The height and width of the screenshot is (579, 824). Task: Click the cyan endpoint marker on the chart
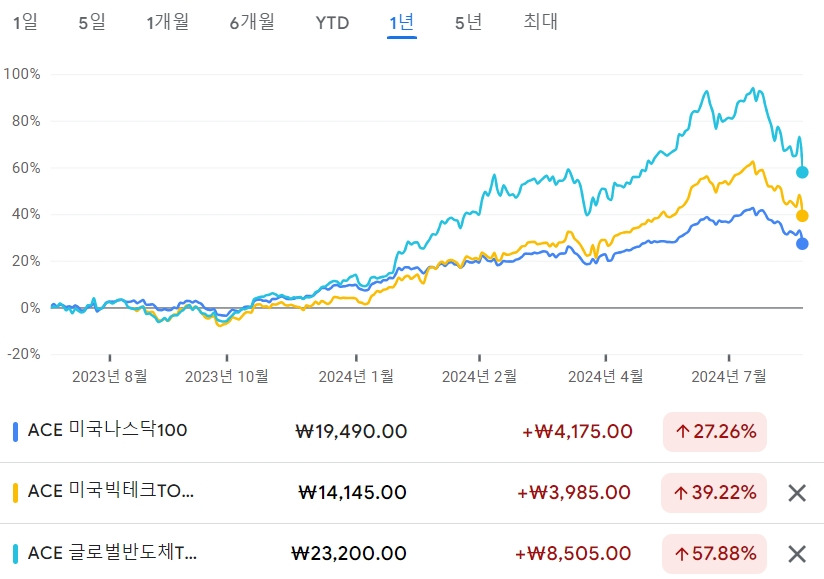tap(801, 171)
